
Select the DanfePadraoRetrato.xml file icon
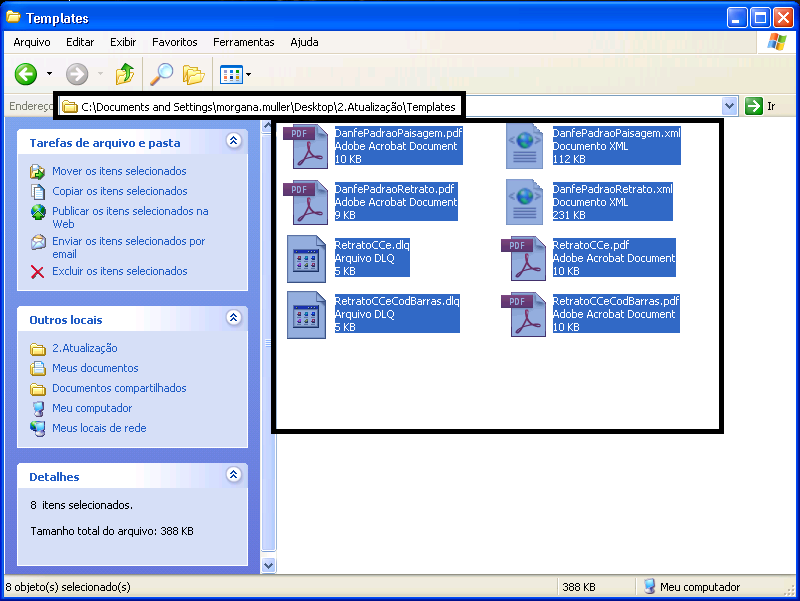tap(525, 202)
